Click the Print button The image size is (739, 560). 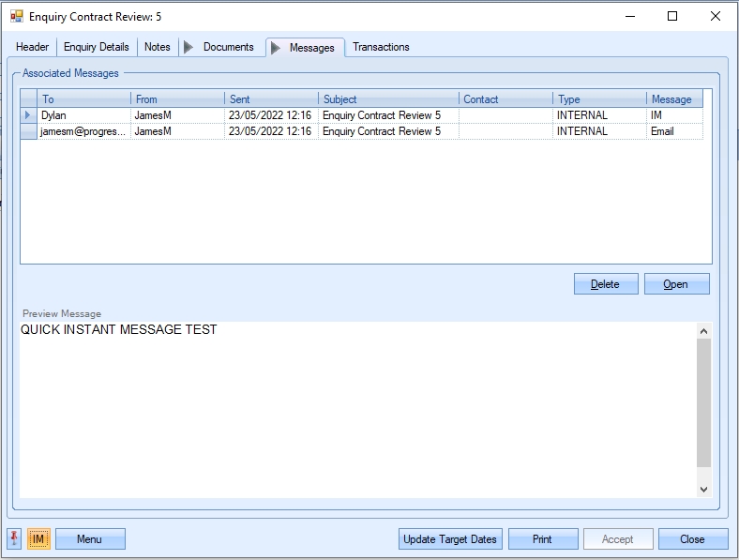[543, 538]
